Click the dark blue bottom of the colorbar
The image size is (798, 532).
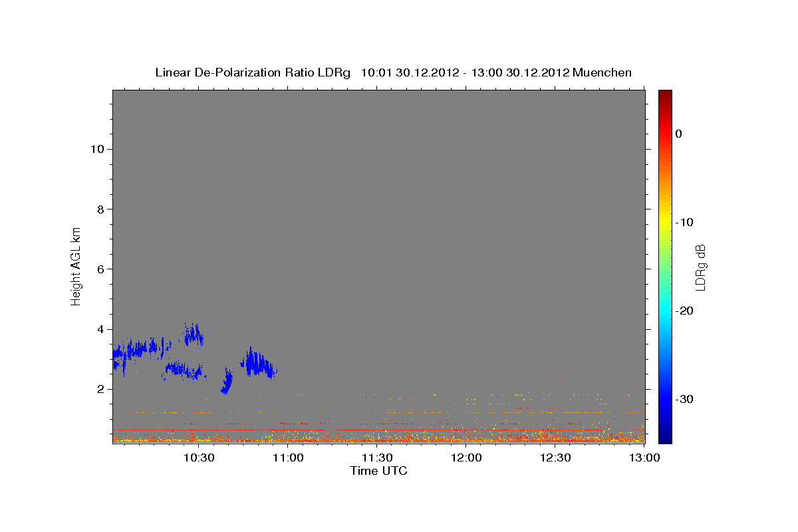click(x=665, y=438)
